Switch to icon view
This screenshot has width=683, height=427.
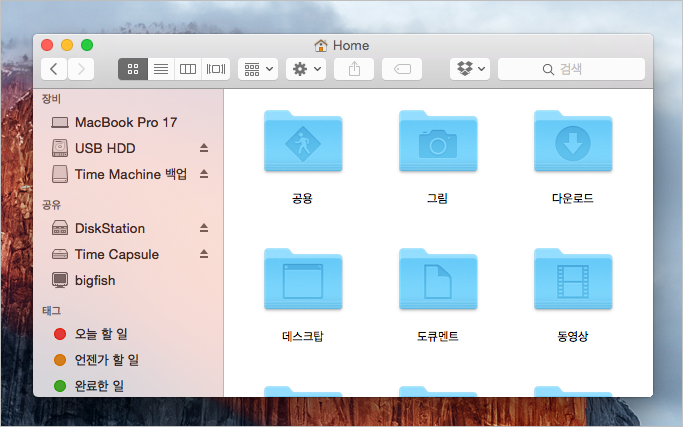pyautogui.click(x=133, y=69)
